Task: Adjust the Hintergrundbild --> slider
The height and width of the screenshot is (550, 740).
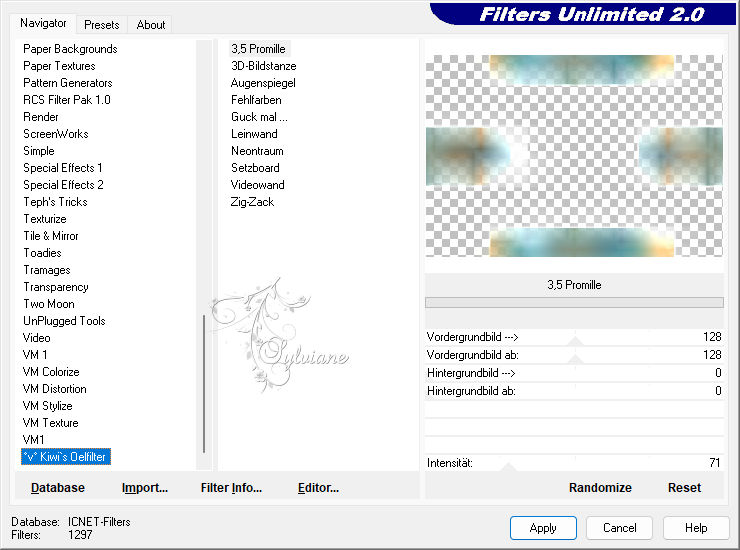Action: tap(574, 373)
